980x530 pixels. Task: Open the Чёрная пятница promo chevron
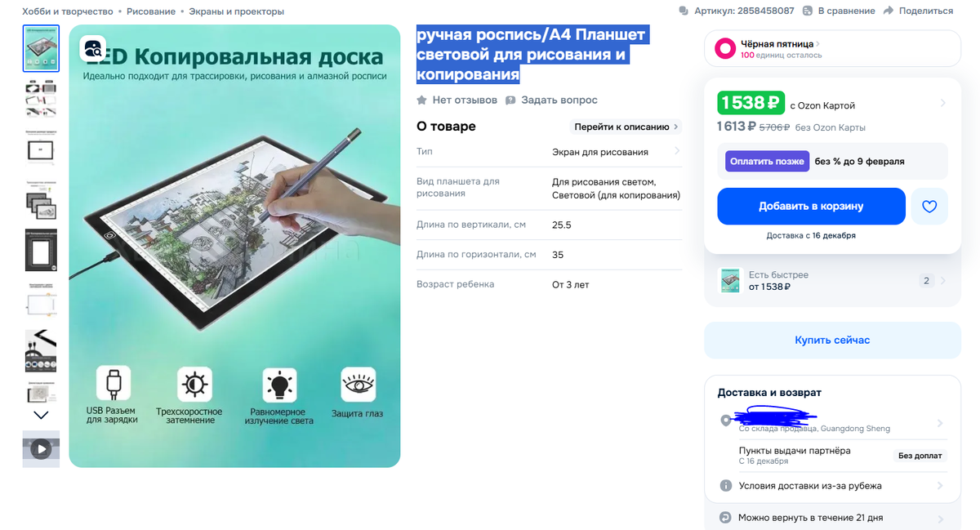(x=818, y=44)
